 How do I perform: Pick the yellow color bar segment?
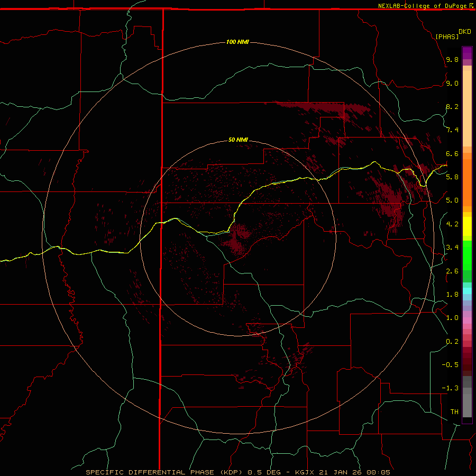point(467,226)
